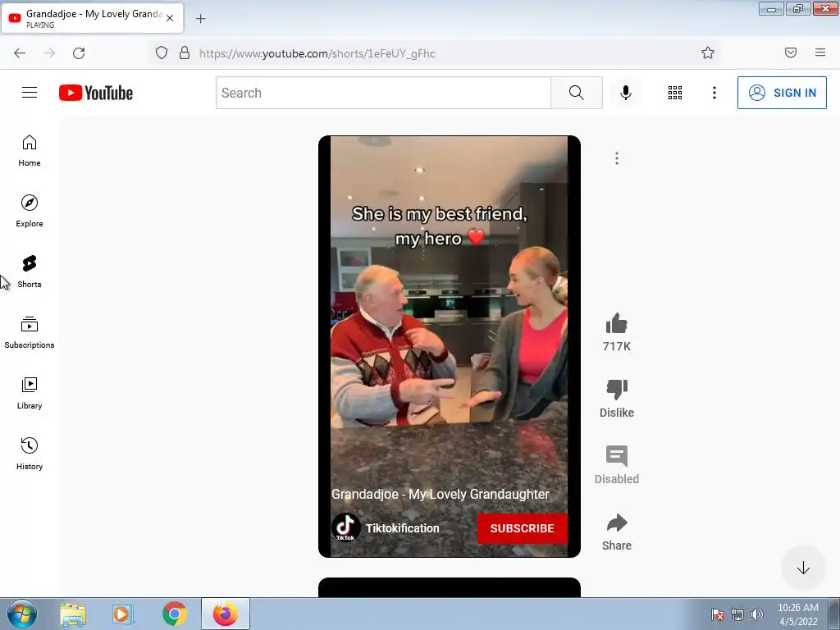Image resolution: width=840 pixels, height=630 pixels.
Task: Dislike the short with thumbs down
Action: click(617, 390)
